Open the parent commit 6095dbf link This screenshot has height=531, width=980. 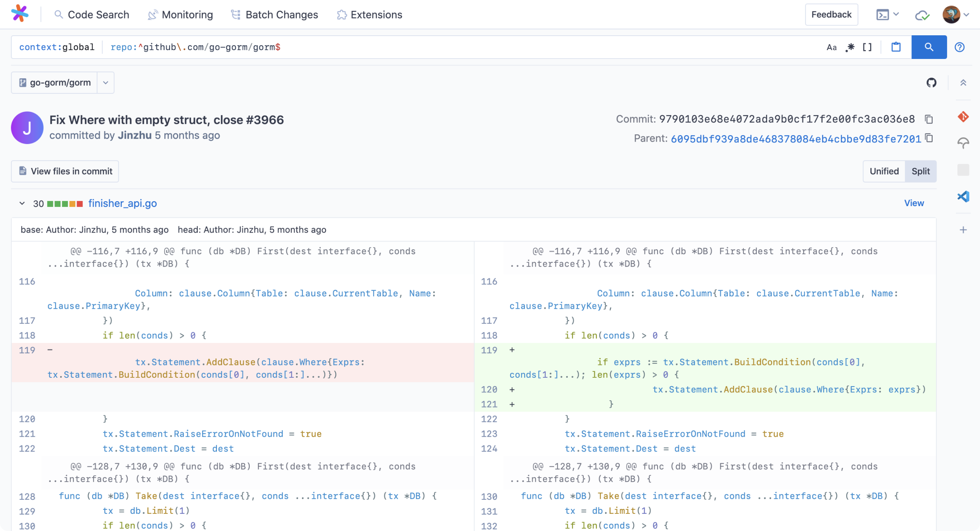796,139
